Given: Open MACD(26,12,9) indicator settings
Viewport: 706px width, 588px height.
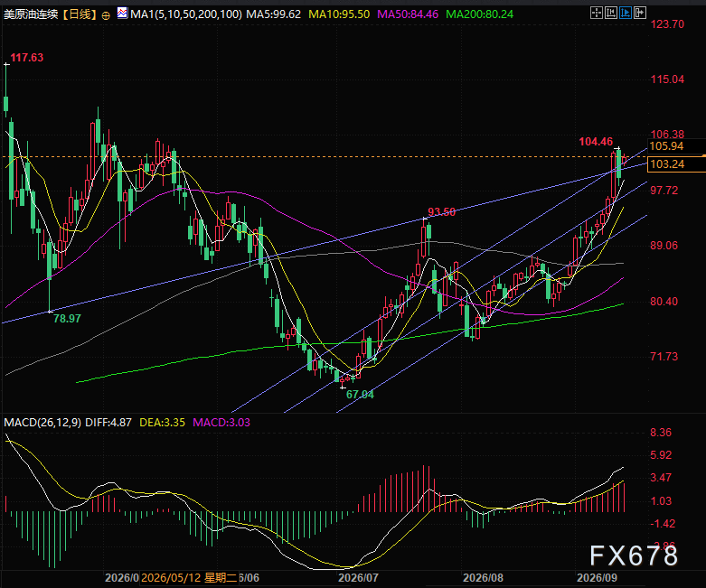Looking at the screenshot, I should 42,423.
